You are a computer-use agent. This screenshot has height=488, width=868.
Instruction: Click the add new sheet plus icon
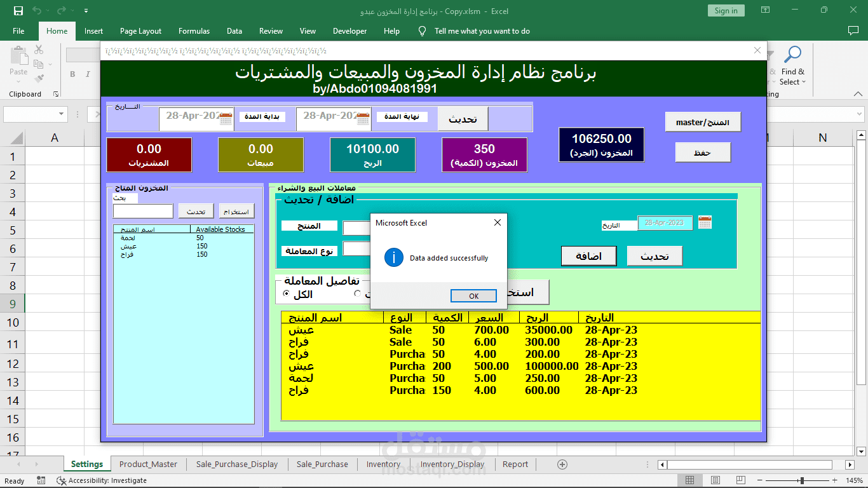pos(562,464)
